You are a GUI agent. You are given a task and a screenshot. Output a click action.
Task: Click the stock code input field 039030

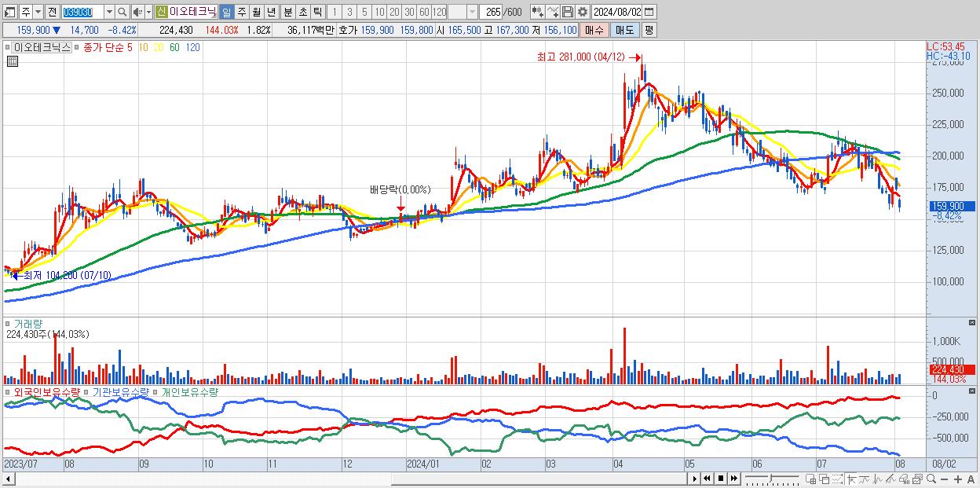click(82, 12)
